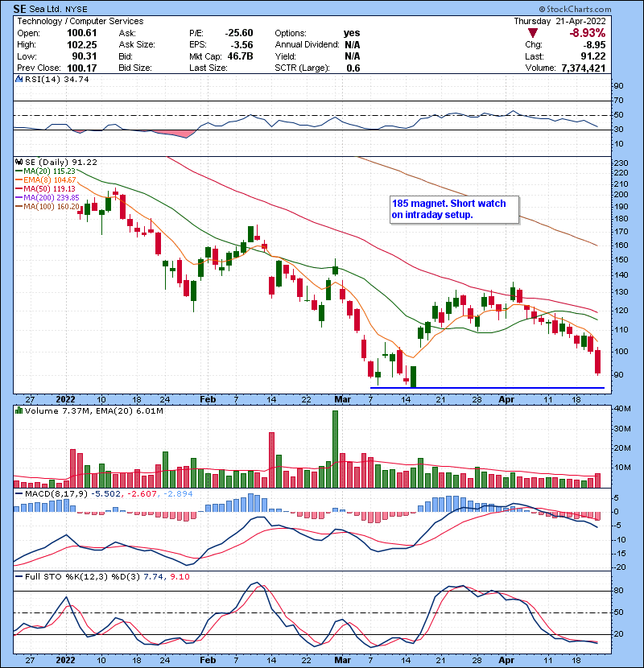Click the Volume 7,374,421 value
Screen dimensions: 644x668
[584, 68]
